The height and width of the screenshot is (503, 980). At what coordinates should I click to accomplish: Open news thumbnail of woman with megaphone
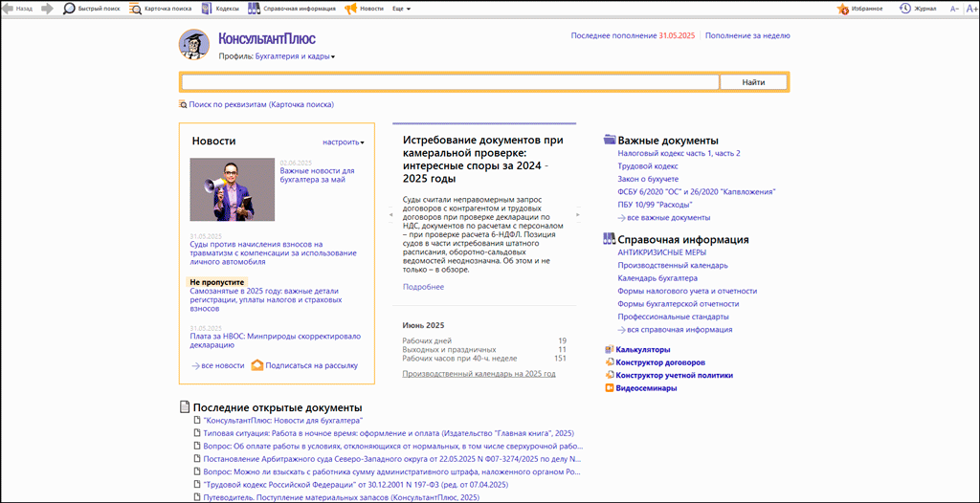tap(233, 189)
